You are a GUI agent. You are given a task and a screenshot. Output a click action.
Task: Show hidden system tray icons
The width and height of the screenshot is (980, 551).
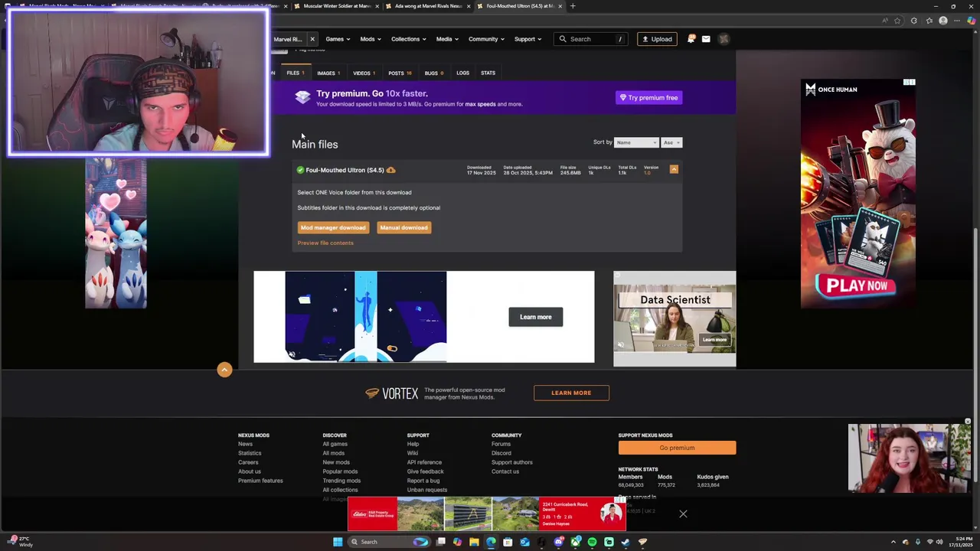[x=893, y=542]
